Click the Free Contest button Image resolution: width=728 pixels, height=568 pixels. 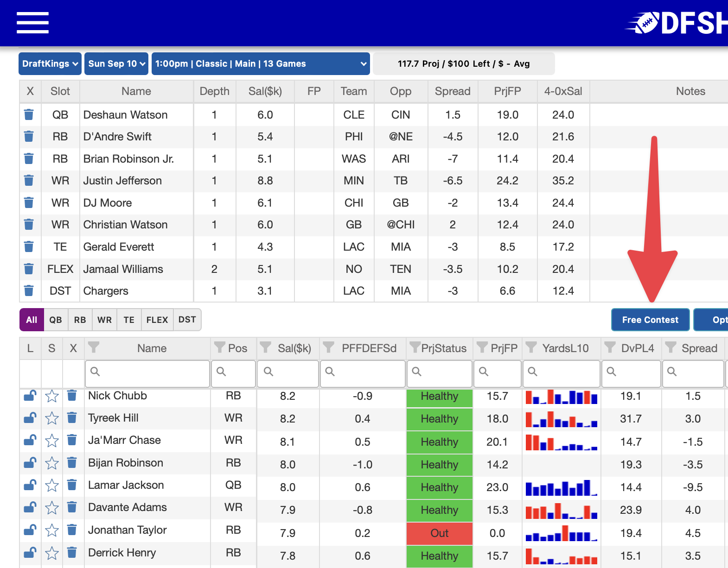pos(650,320)
